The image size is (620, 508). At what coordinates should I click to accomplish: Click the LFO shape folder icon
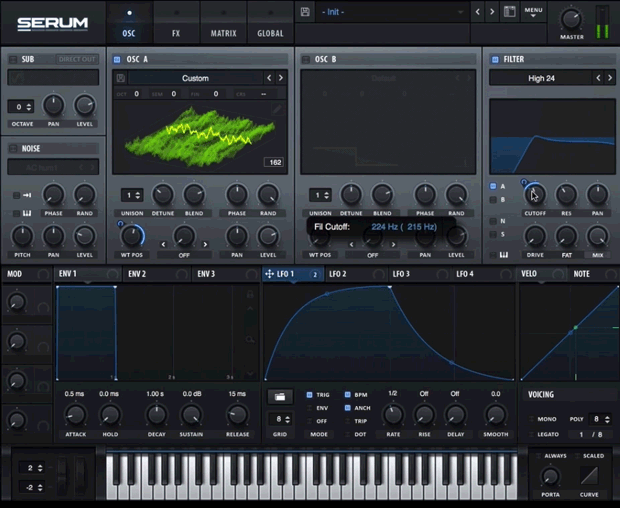click(280, 397)
